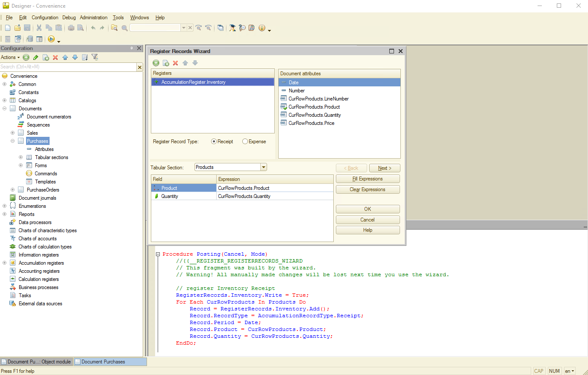Click the red delete register icon in wizard

[175, 63]
